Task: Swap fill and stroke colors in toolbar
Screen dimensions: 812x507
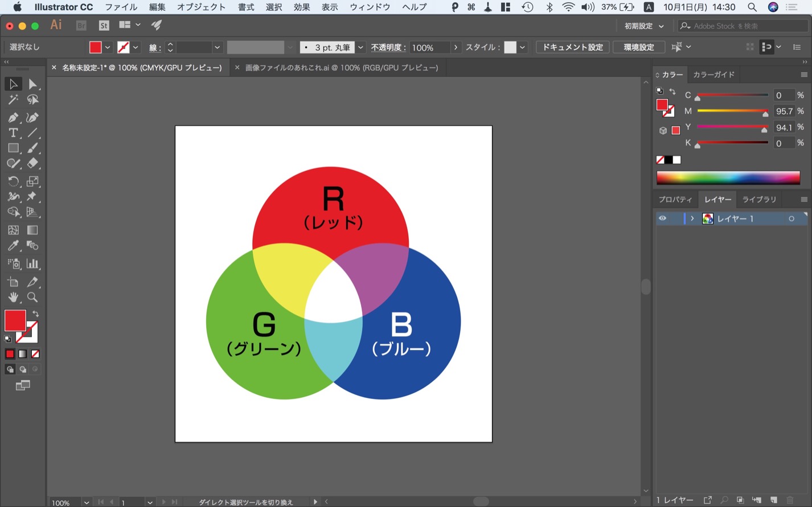Action: coord(35,314)
